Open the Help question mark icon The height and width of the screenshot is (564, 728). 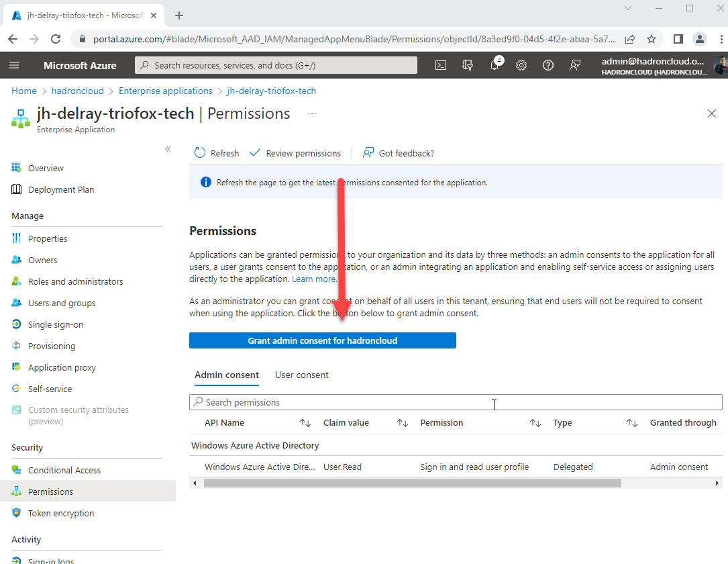(x=548, y=66)
